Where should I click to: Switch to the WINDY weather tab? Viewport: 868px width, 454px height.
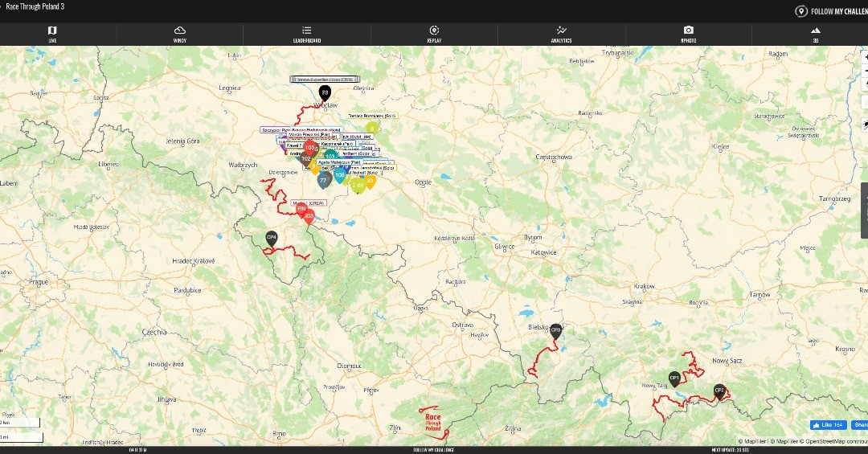pyautogui.click(x=179, y=34)
